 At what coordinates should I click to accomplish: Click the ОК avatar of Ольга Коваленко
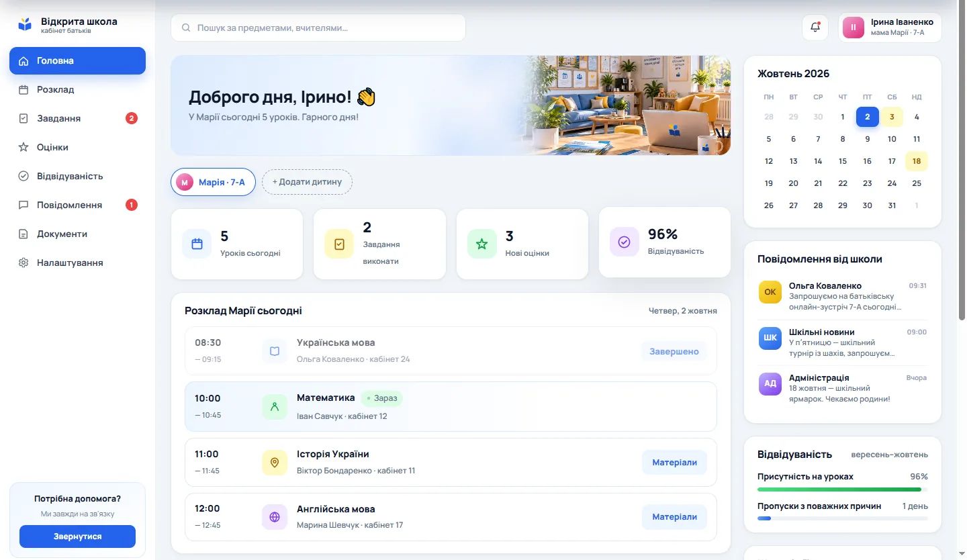[770, 292]
